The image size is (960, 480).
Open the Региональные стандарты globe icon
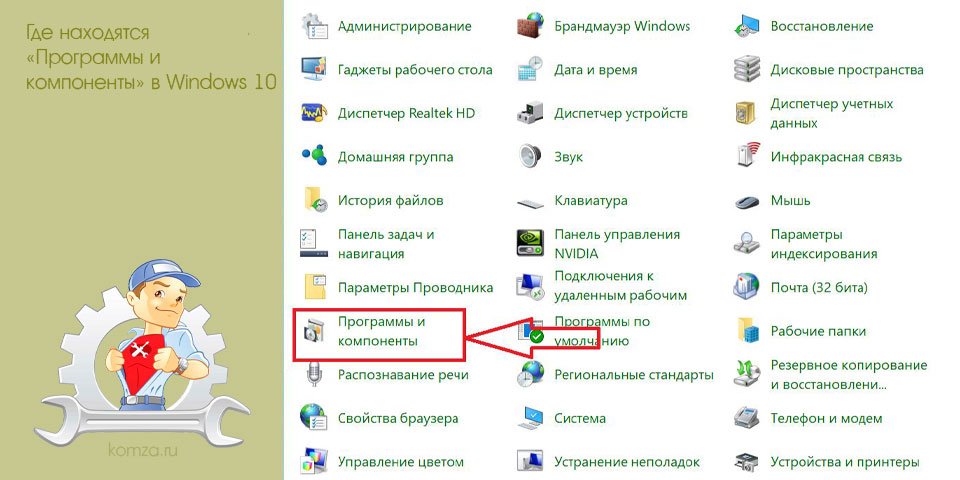[x=530, y=375]
